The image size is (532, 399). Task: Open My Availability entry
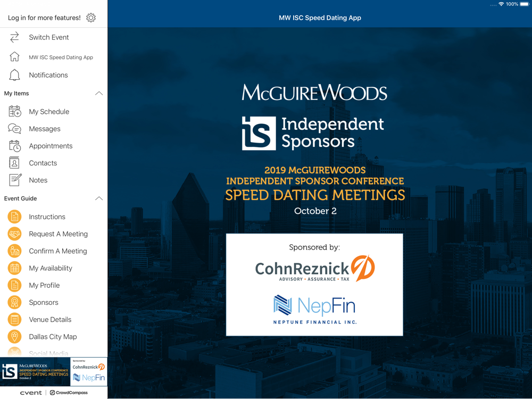point(54,268)
